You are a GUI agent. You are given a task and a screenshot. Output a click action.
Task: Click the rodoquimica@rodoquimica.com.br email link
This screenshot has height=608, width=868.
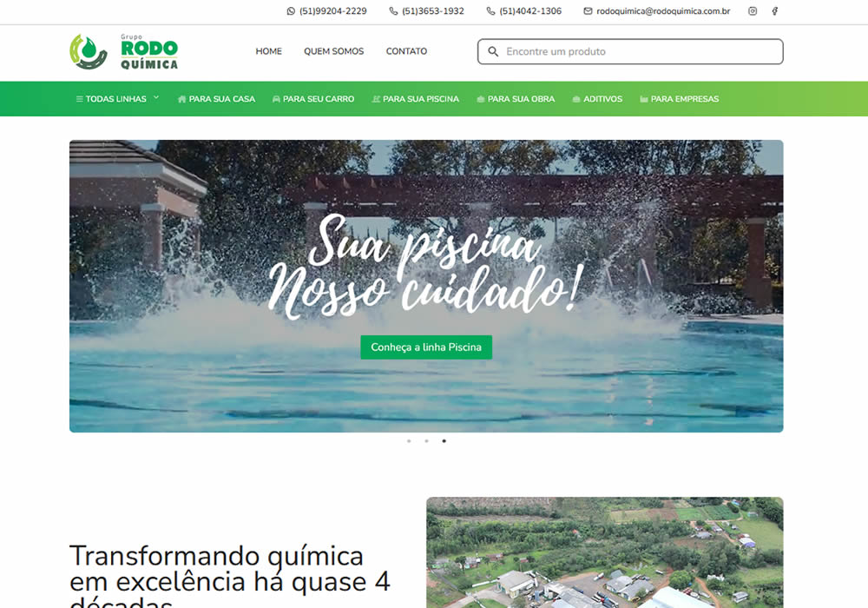coord(663,11)
